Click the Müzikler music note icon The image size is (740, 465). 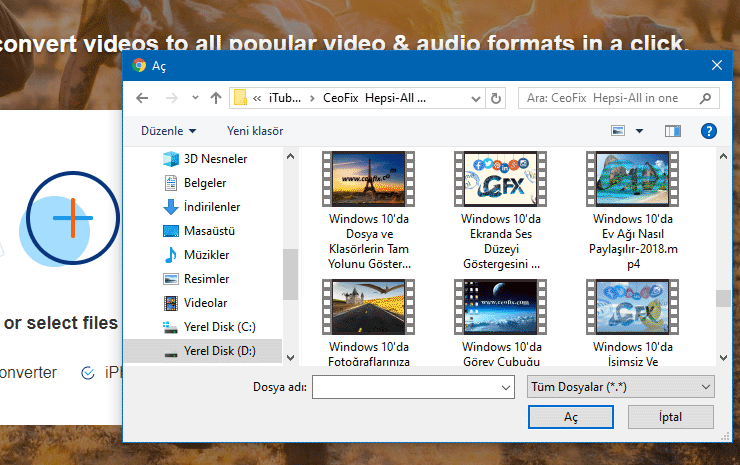(170, 255)
